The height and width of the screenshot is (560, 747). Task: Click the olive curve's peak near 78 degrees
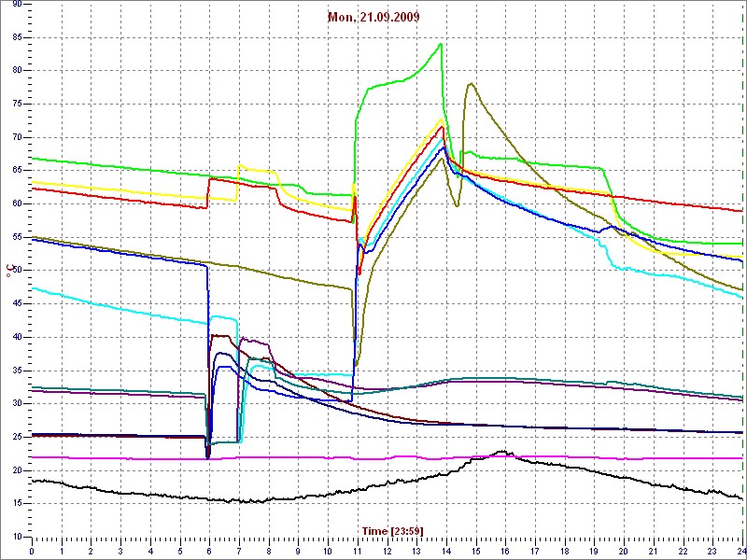tap(471, 84)
